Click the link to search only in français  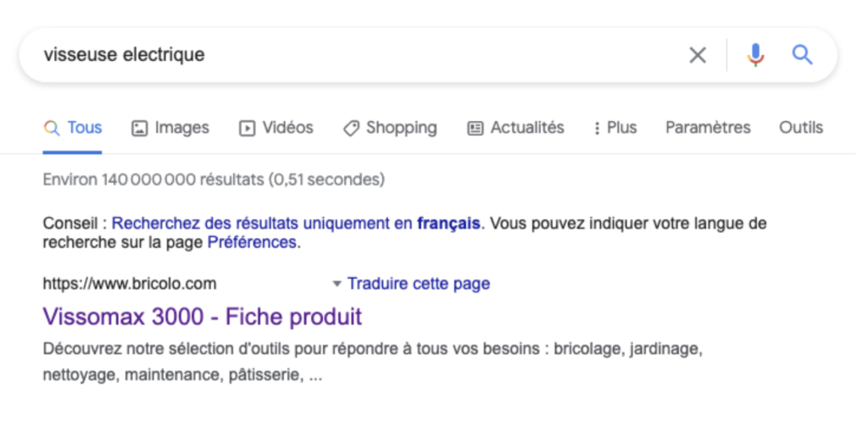(x=296, y=224)
